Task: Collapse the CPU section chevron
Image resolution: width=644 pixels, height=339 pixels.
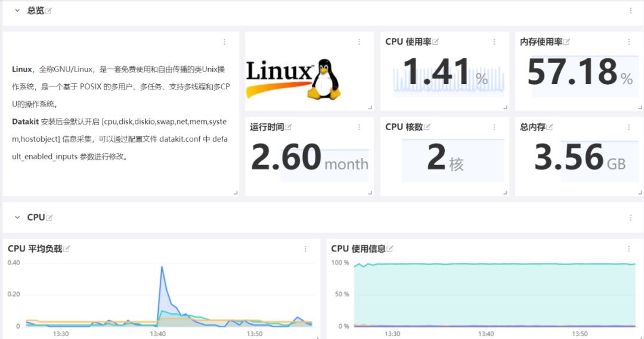Action: click(x=17, y=217)
